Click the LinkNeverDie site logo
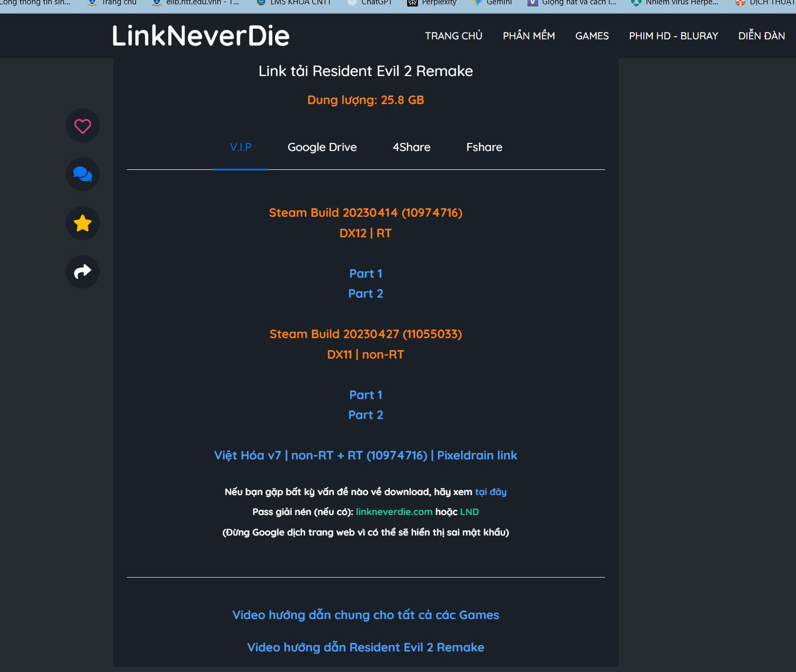 tap(201, 36)
